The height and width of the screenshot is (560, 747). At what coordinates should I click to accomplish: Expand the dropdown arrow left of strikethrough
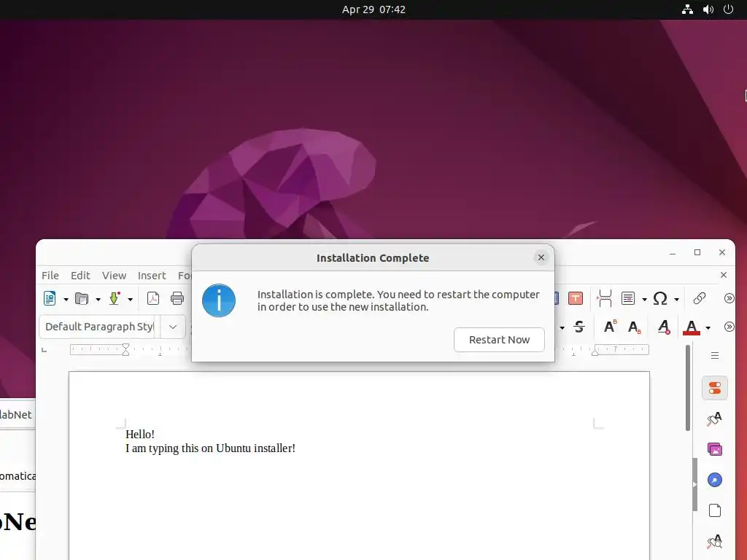(x=562, y=328)
